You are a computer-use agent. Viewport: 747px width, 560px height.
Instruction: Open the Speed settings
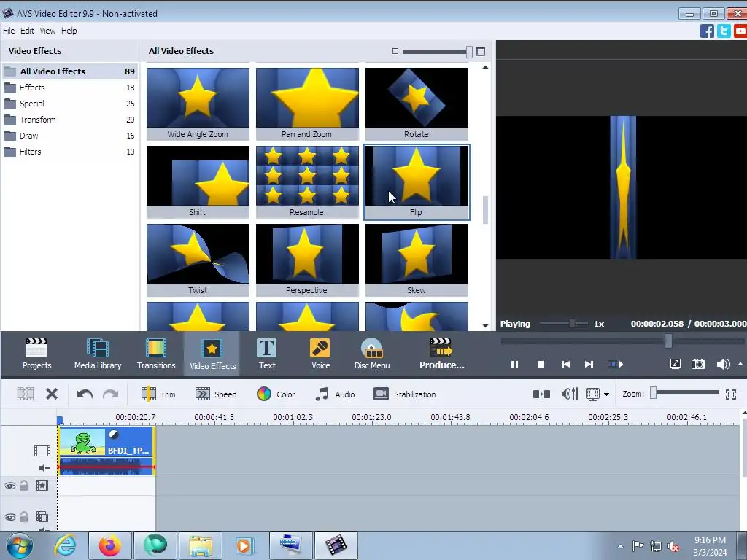(x=216, y=394)
